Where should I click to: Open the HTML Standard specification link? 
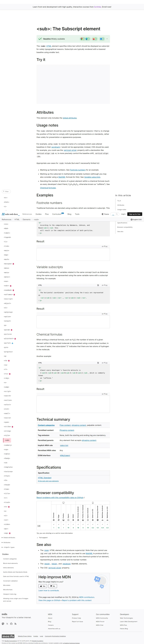pyautogui.click(x=45, y=478)
